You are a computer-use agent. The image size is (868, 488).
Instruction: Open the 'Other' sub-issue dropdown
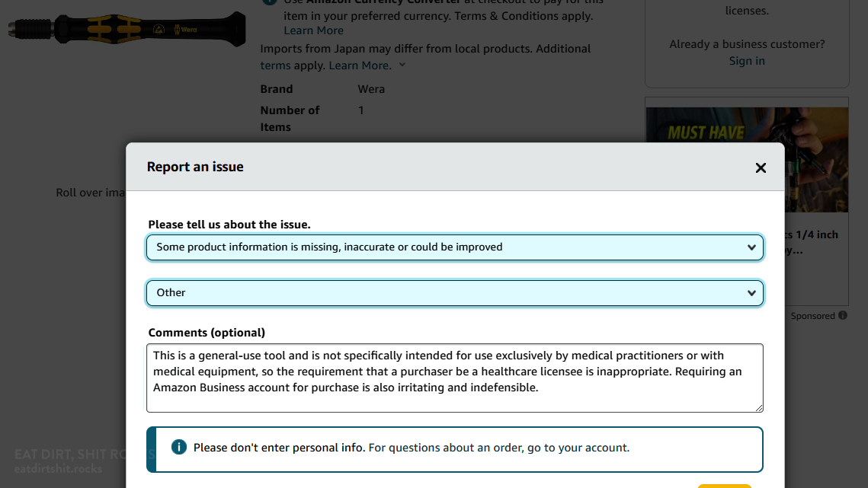454,292
